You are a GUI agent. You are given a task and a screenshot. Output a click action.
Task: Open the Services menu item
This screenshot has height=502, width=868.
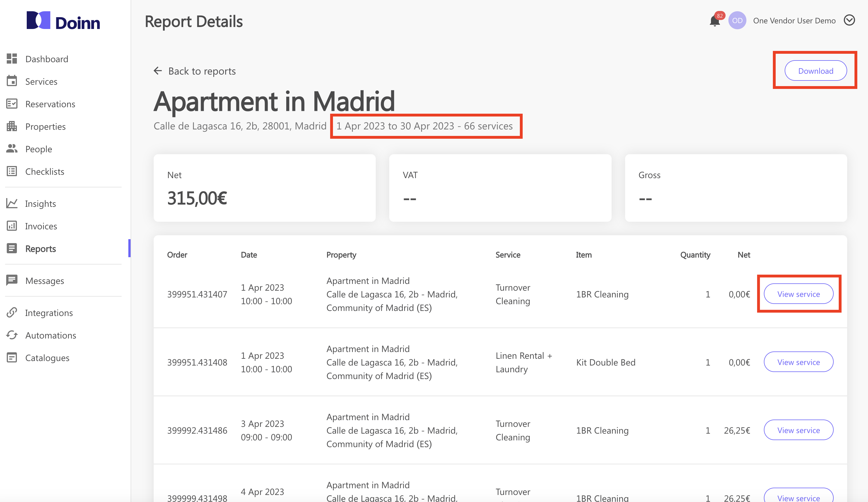pos(41,81)
